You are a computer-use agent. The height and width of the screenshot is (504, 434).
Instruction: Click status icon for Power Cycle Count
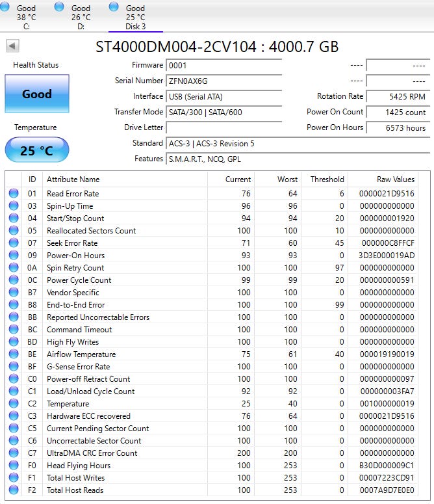[x=14, y=280]
